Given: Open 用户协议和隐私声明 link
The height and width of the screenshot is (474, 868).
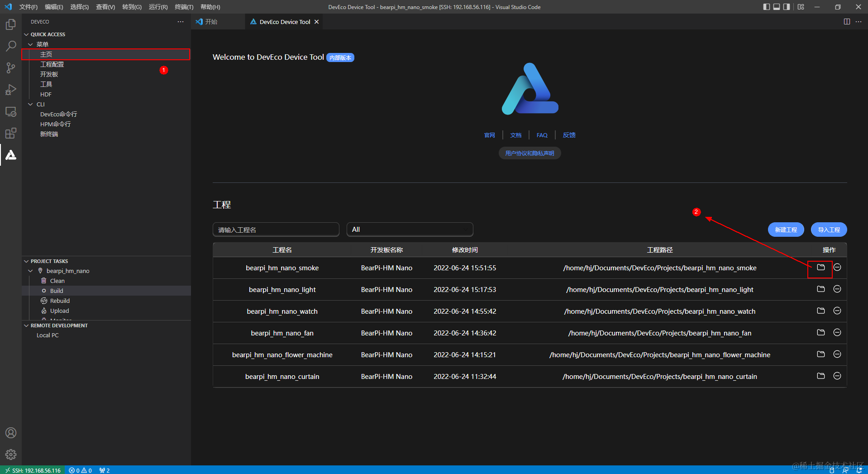Looking at the screenshot, I should [x=530, y=153].
